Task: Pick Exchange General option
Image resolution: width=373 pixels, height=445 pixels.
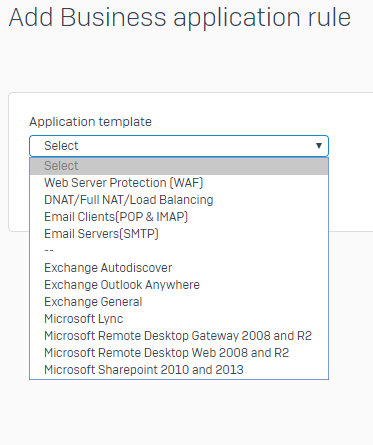Action: 179,302
